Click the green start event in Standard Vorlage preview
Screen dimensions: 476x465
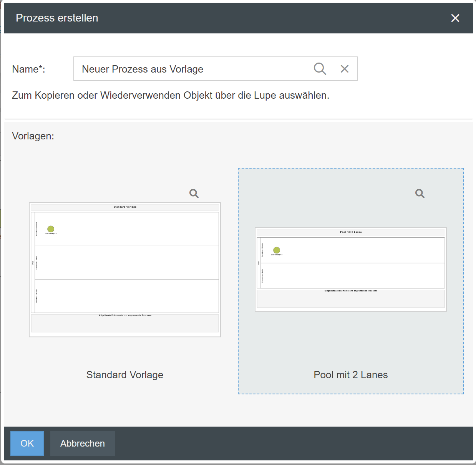pyautogui.click(x=51, y=229)
